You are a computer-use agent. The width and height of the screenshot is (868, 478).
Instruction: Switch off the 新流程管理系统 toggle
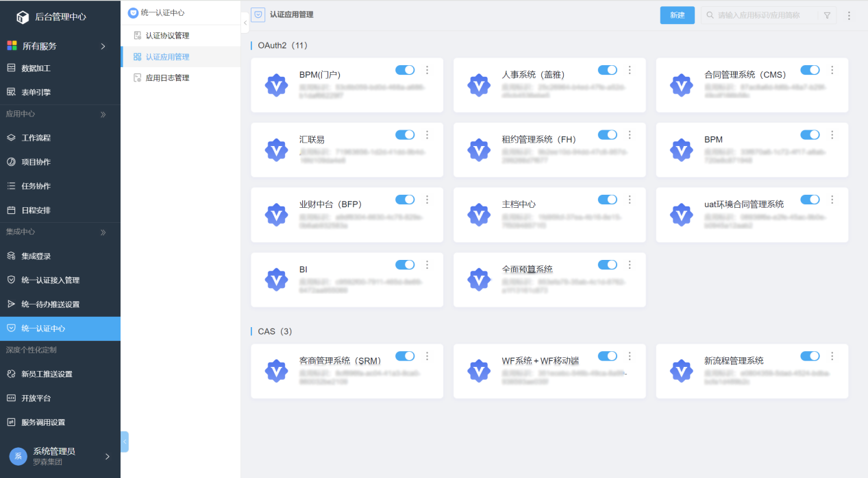(810, 356)
